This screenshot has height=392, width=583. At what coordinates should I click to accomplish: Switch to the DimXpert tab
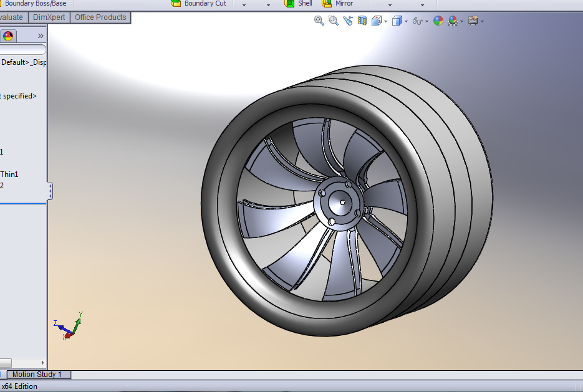(x=49, y=17)
